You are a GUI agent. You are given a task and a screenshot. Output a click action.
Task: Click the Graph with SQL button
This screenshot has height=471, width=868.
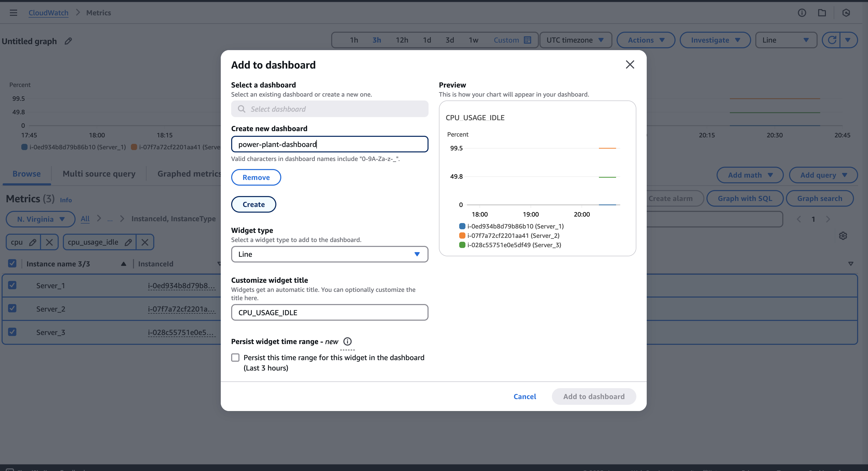[745, 198]
